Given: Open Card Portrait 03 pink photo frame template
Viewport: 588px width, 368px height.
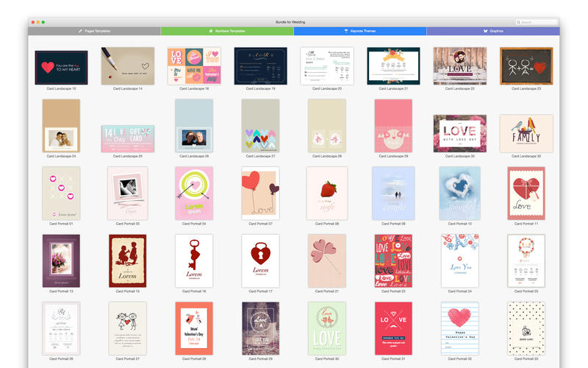Looking at the screenshot, I should (127, 194).
